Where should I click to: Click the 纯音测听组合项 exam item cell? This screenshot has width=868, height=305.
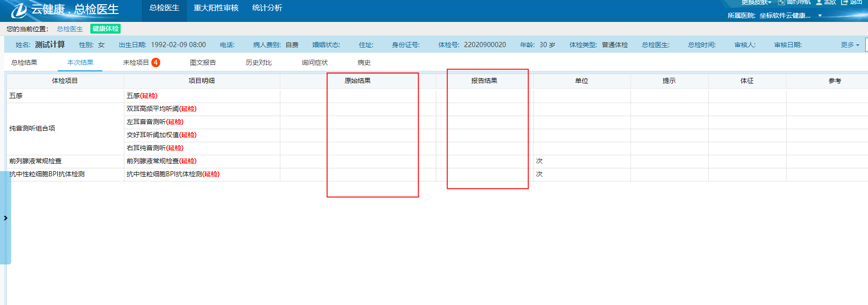coord(65,128)
